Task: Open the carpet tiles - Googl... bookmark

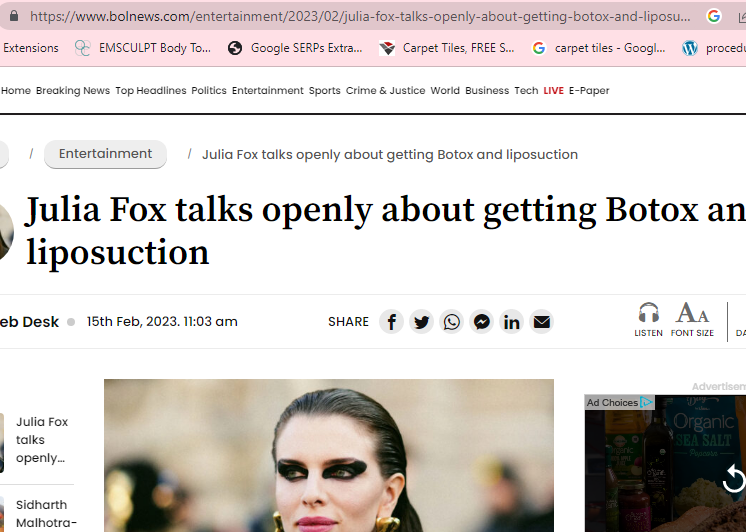Action: pos(599,48)
